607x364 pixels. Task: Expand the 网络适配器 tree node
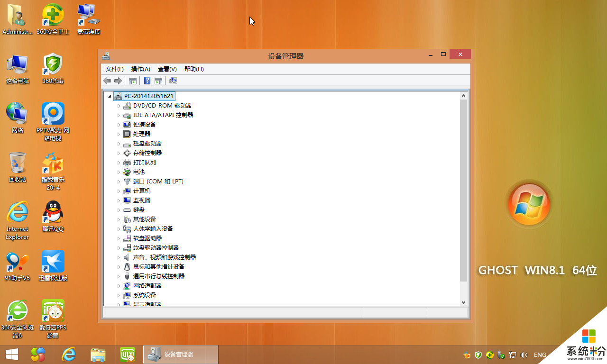click(x=119, y=286)
